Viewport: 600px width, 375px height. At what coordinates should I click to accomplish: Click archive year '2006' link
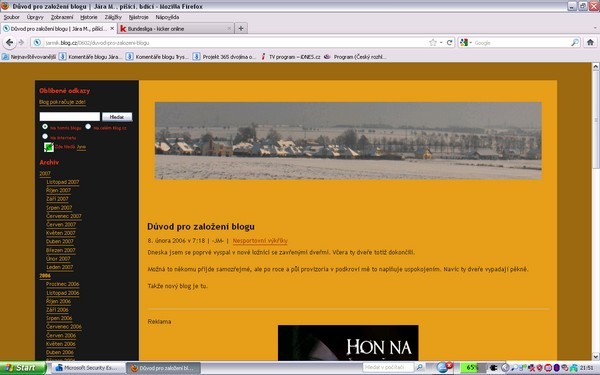point(45,276)
